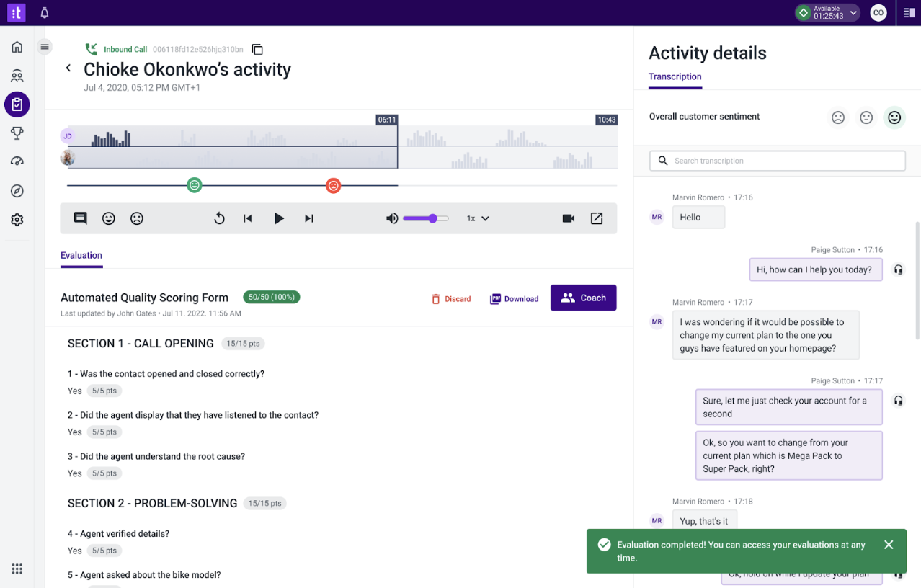Viewport: 921px width, 588px height.
Task: Click the JD speaker avatar on waveform
Action: click(x=68, y=135)
